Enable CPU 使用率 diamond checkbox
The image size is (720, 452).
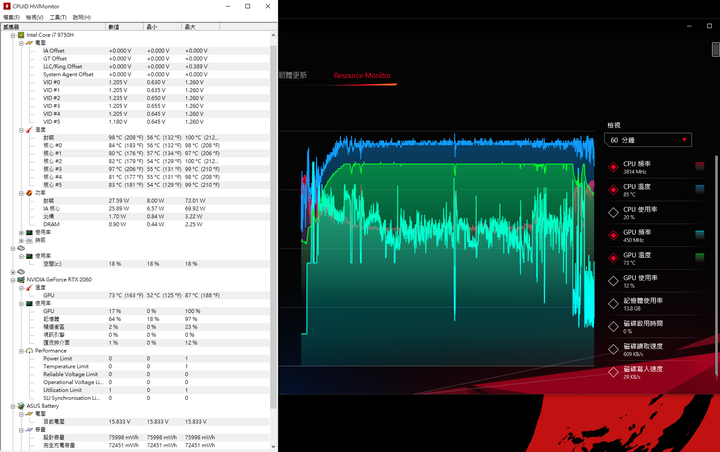click(x=613, y=213)
